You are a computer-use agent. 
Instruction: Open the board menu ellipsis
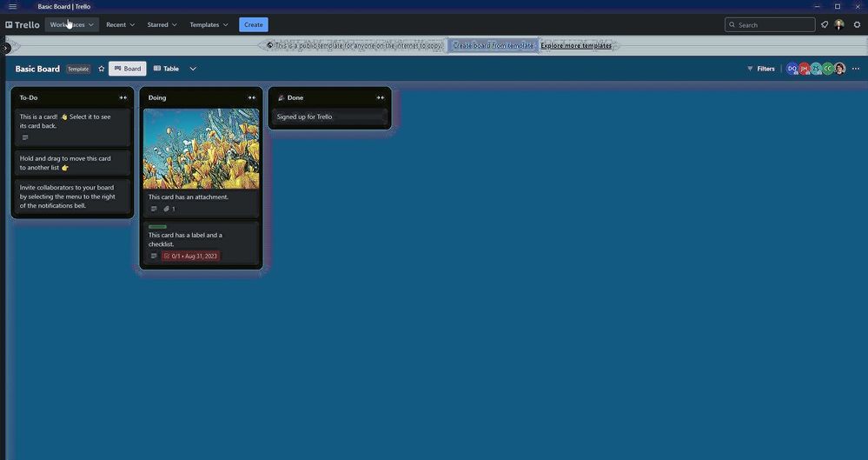point(856,69)
